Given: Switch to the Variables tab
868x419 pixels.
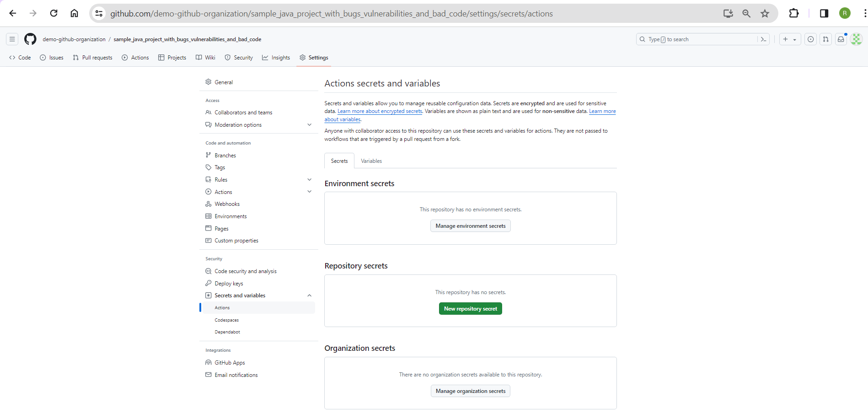Looking at the screenshot, I should [x=371, y=161].
